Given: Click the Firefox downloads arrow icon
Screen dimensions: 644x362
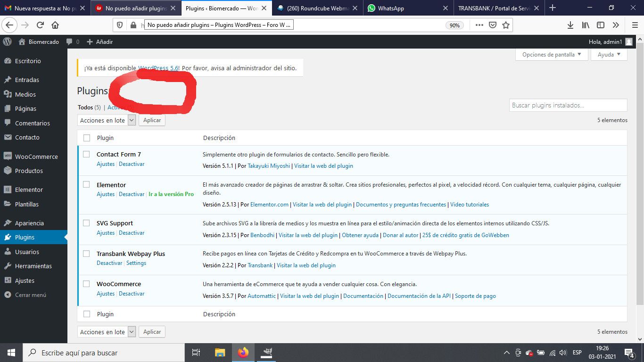Looking at the screenshot, I should point(570,25).
